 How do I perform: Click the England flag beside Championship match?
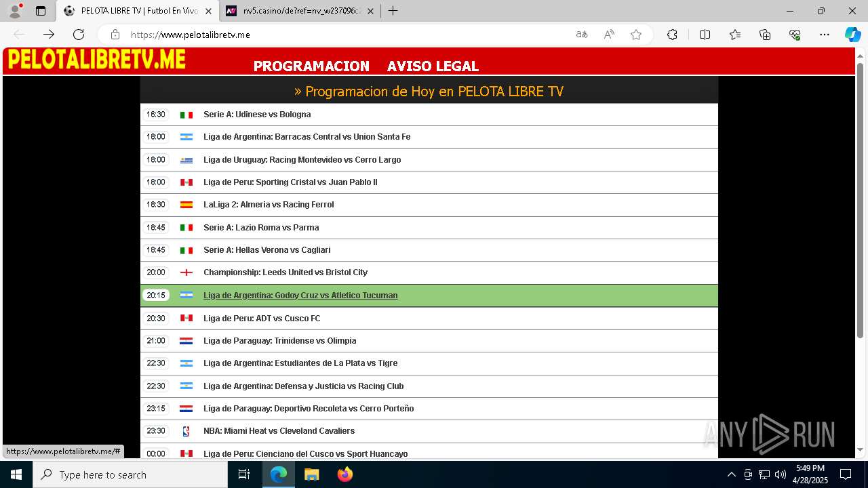(x=186, y=272)
